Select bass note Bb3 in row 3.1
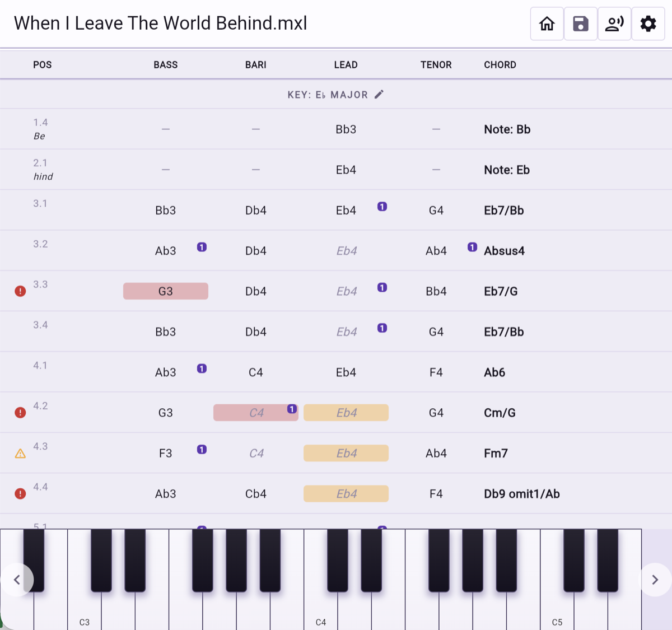Viewport: 672px width, 630px height. click(166, 211)
